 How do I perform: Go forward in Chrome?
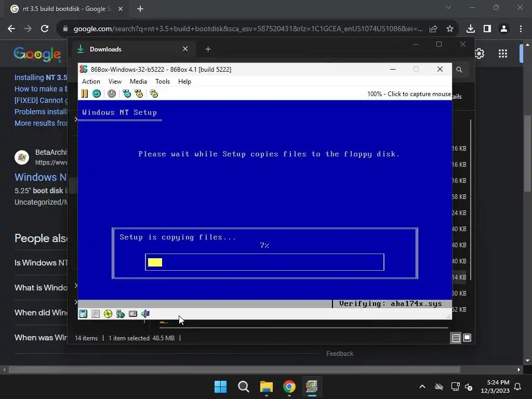pyautogui.click(x=28, y=29)
